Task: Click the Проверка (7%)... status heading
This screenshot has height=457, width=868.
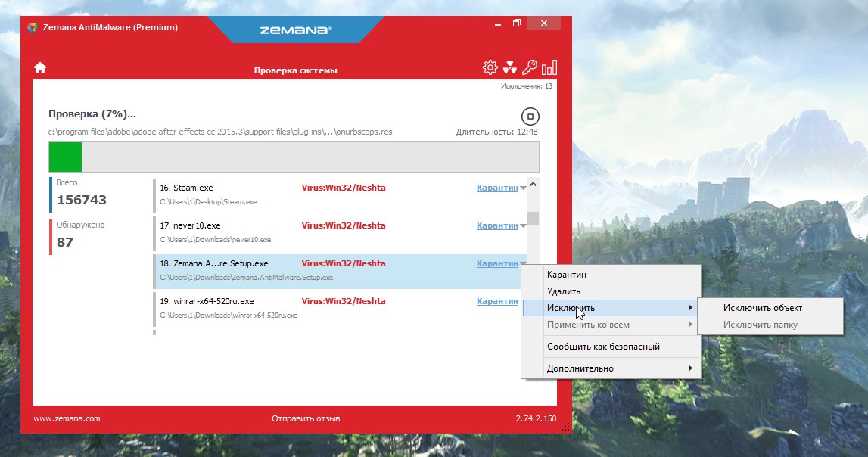Action: 92,114
